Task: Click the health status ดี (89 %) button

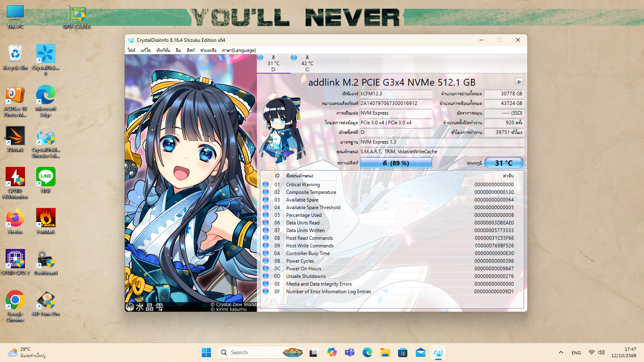Action: click(396, 163)
